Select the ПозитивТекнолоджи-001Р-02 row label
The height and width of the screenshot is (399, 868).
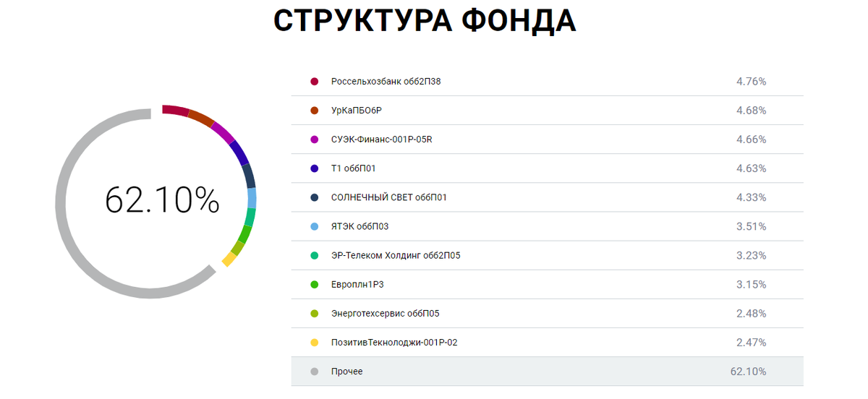[x=394, y=342]
